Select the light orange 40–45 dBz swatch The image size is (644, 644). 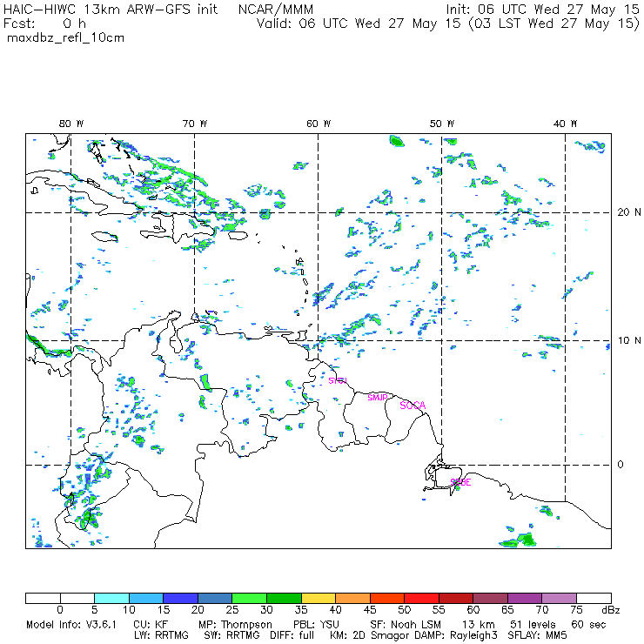tap(353, 598)
